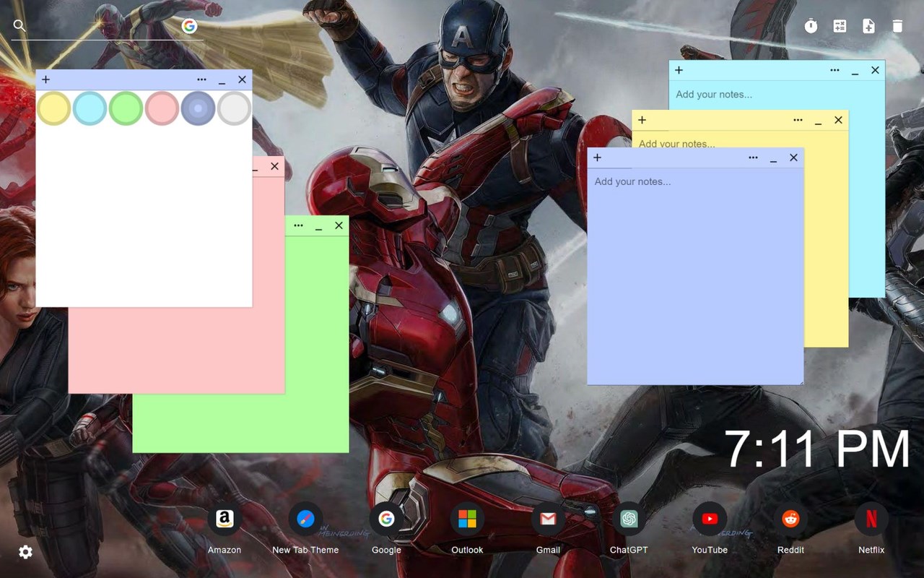Image resolution: width=924 pixels, height=578 pixels.
Task: Click the magnifier search icon
Action: (x=19, y=26)
